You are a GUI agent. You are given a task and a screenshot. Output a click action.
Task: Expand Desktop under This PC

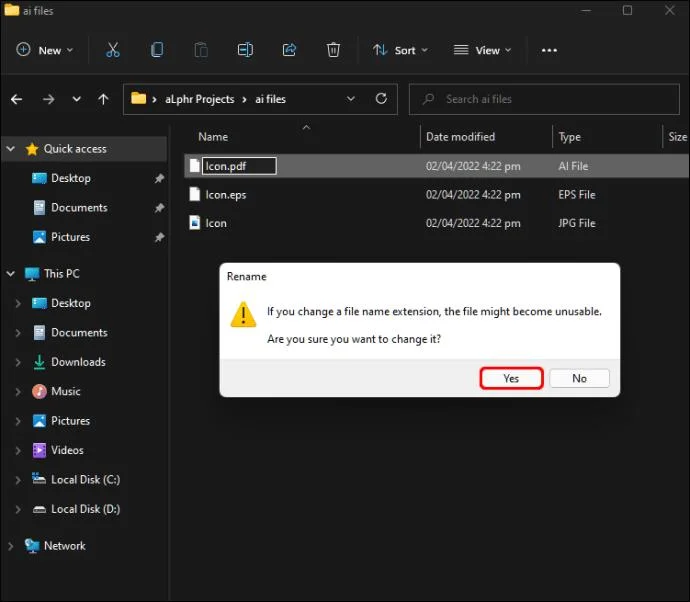18,303
